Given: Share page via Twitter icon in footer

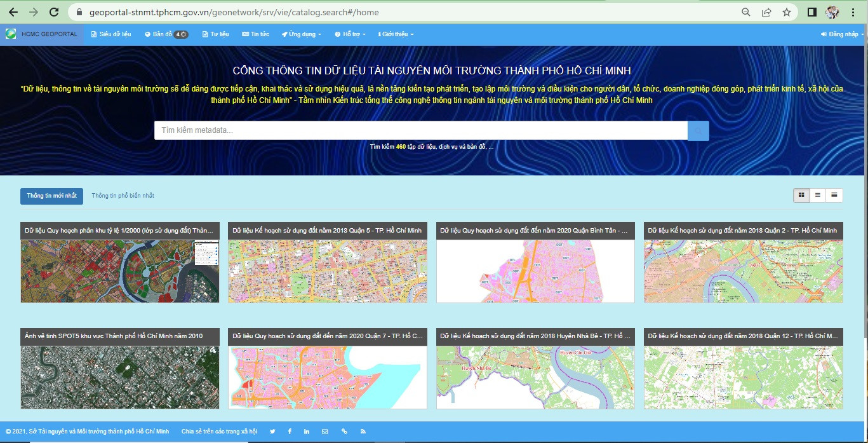Looking at the screenshot, I should pos(272,432).
